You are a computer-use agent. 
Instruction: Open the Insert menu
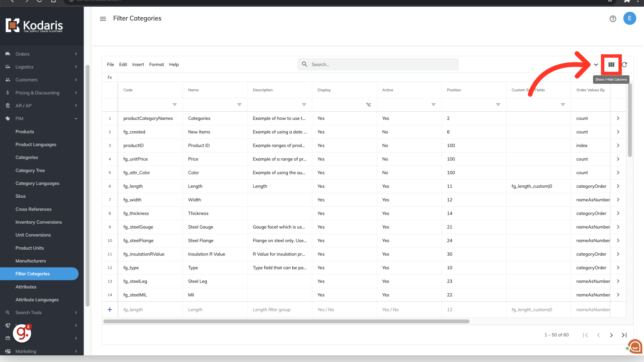[x=138, y=64]
